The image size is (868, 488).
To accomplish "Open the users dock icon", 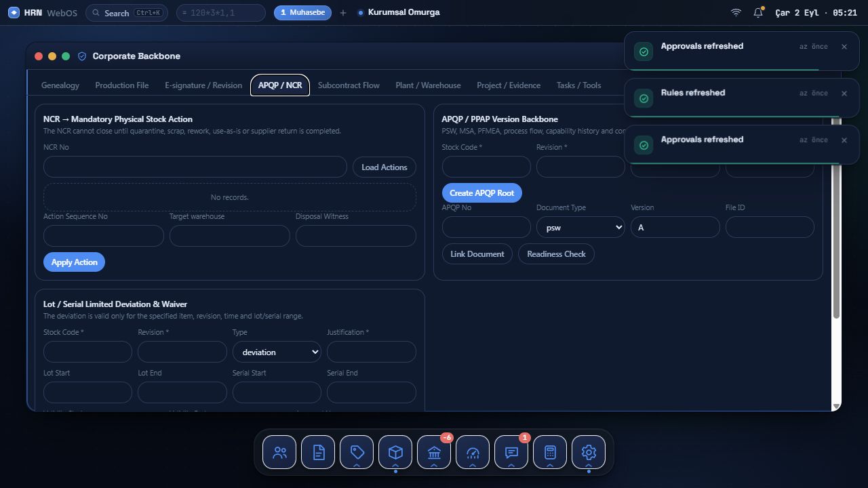I will [x=279, y=452].
